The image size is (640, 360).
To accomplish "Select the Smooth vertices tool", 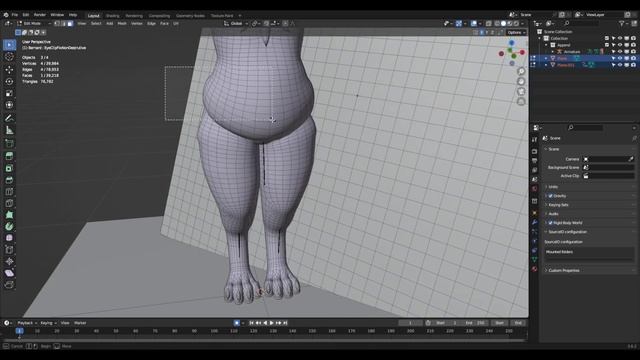I will pyautogui.click(x=9, y=238).
